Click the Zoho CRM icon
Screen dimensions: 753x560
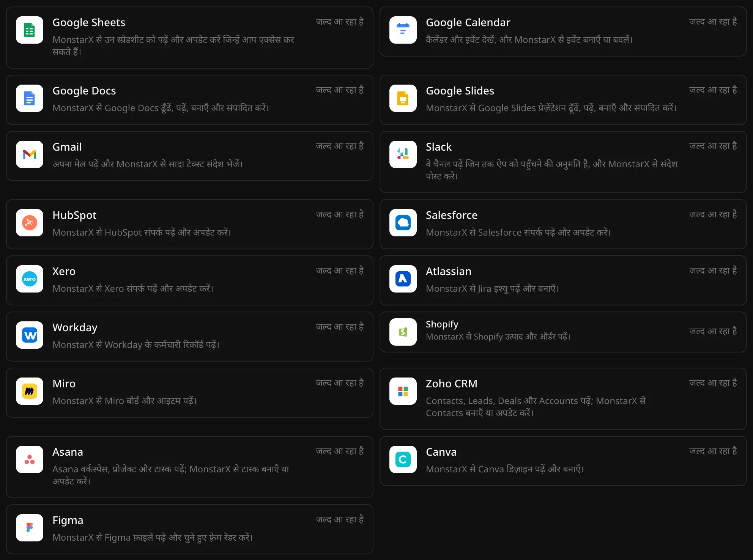click(403, 391)
